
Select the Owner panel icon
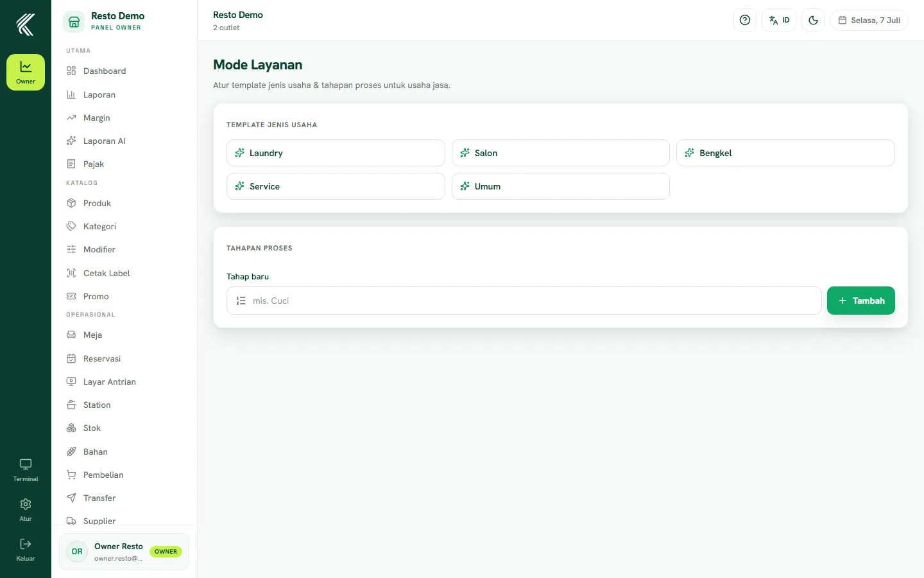(x=26, y=72)
